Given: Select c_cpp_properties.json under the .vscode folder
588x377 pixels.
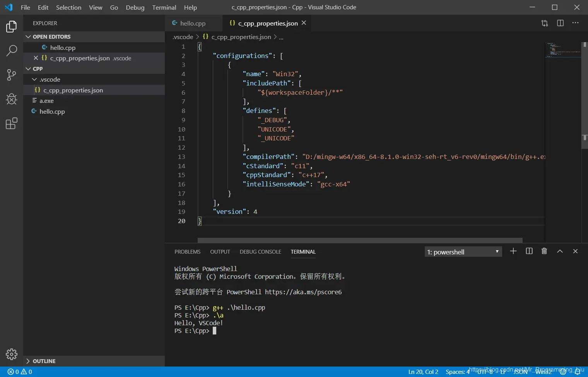Looking at the screenshot, I should 94,90.
